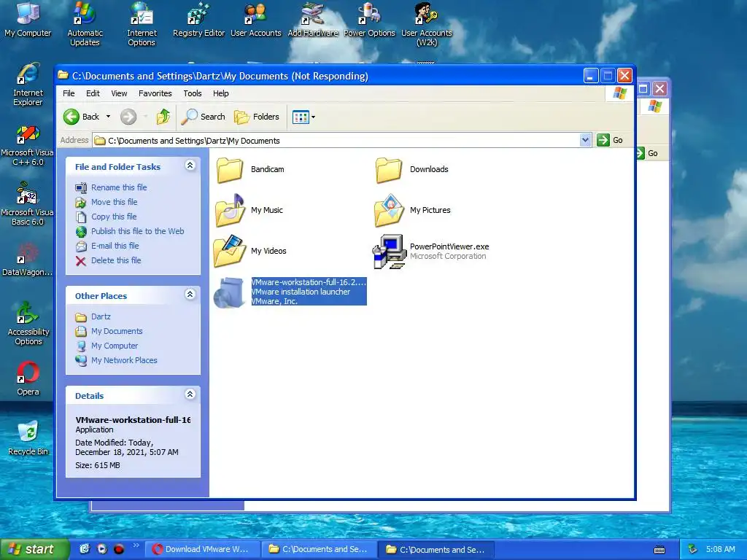Click Publish this file to the Web
The image size is (747, 560).
click(138, 231)
